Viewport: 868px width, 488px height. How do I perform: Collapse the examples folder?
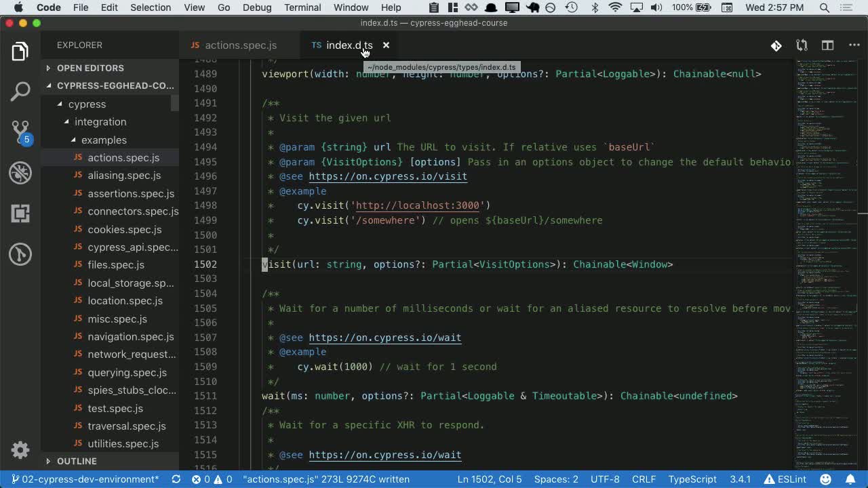[103, 140]
